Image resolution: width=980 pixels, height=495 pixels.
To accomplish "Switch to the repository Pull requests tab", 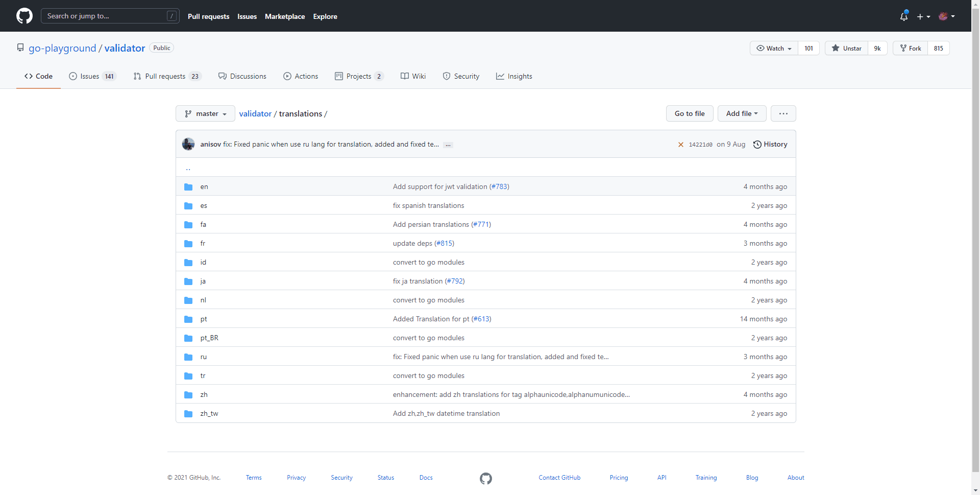I will pyautogui.click(x=167, y=76).
